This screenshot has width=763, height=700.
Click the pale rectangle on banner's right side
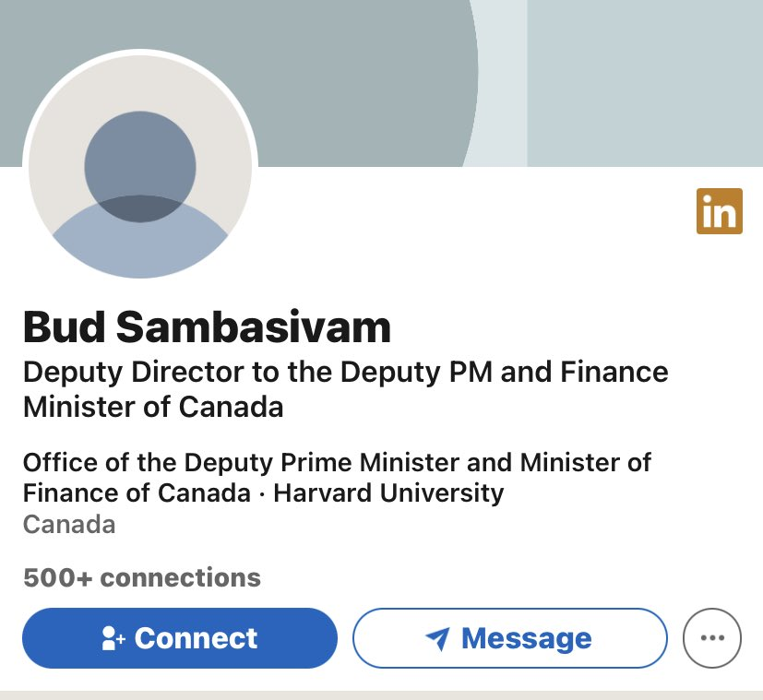[644, 83]
